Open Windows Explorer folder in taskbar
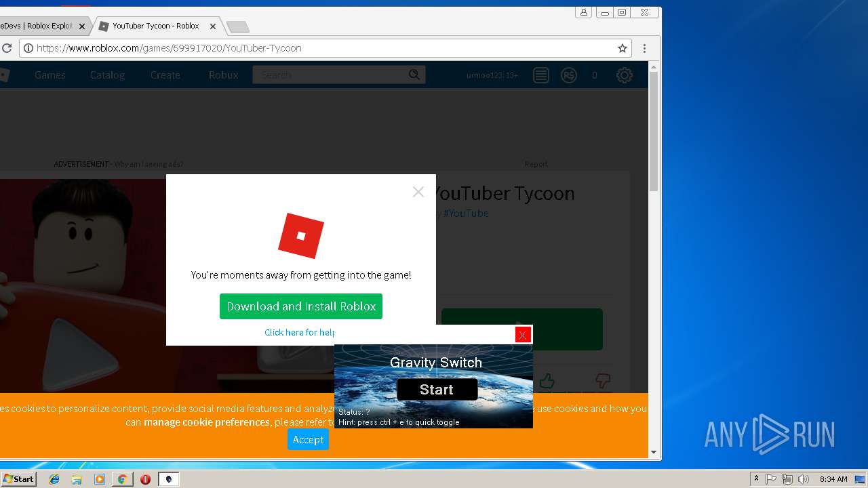Image resolution: width=868 pixels, height=488 pixels. 77,479
